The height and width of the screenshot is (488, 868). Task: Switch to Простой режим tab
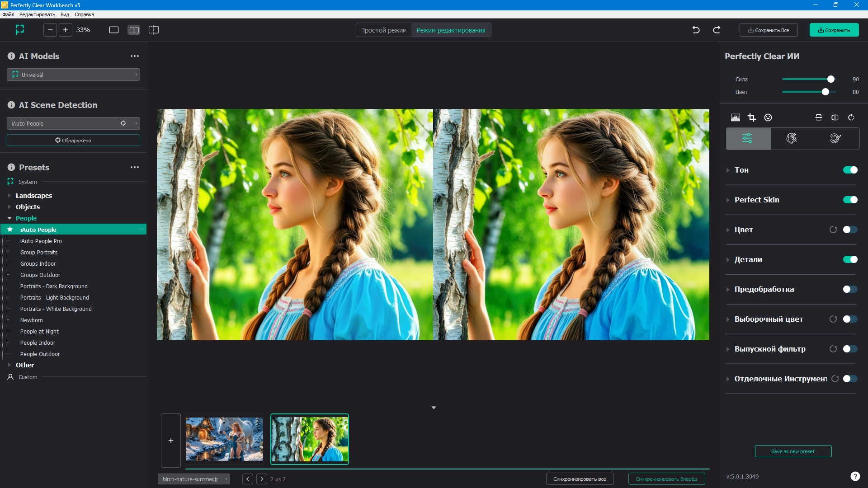coord(383,30)
